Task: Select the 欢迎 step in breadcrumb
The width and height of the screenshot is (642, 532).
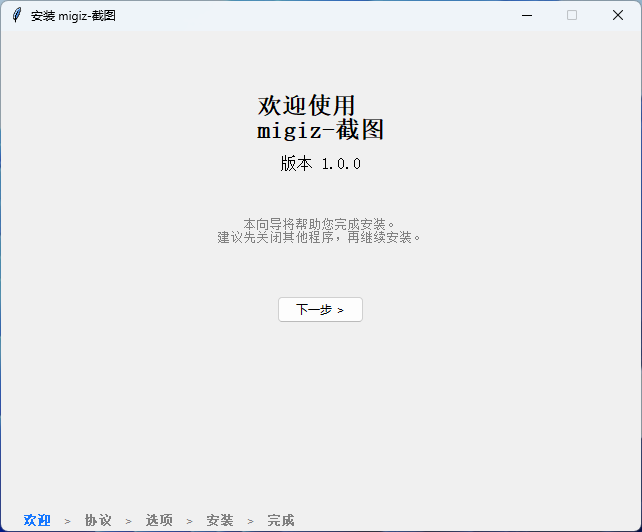Action: [x=37, y=520]
